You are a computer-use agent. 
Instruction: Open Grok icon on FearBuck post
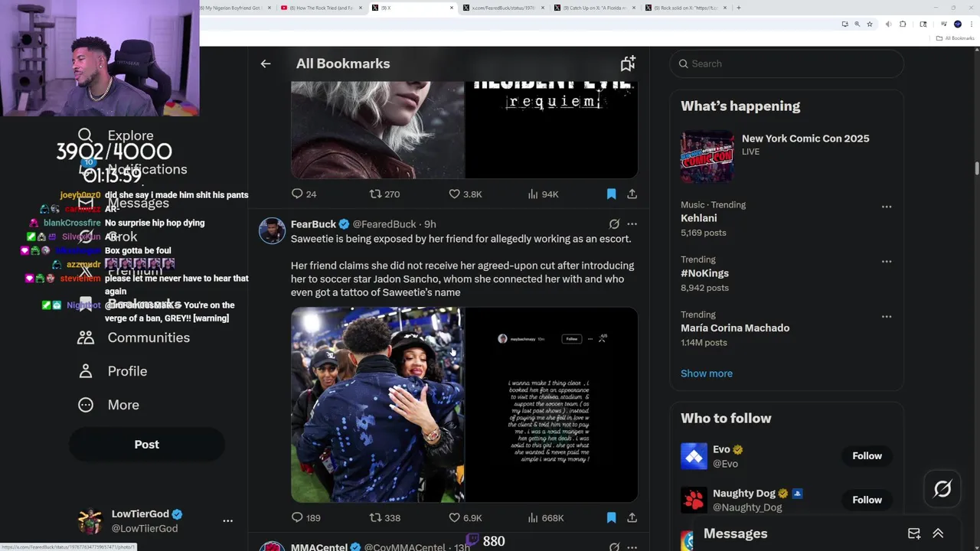click(x=614, y=224)
